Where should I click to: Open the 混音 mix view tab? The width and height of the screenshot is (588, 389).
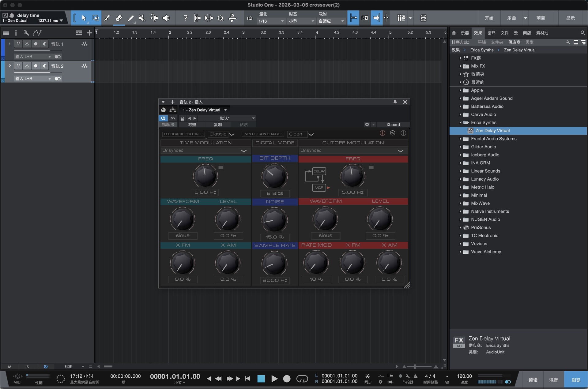click(553, 380)
